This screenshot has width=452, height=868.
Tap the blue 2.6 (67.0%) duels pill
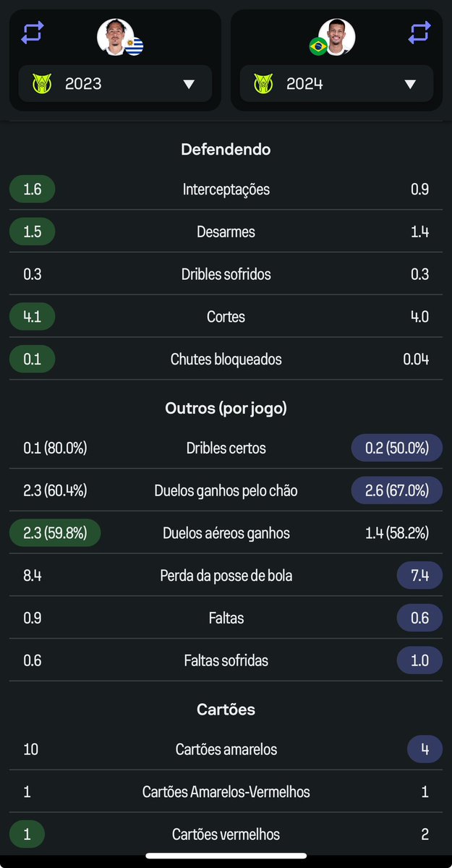pos(396,490)
